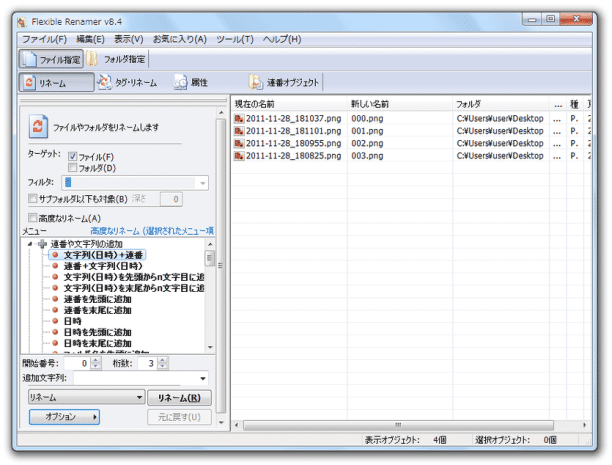Viewport: 612px width, 465px height.
Task: Open the 連番オブジェクト icon
Action: click(x=256, y=82)
